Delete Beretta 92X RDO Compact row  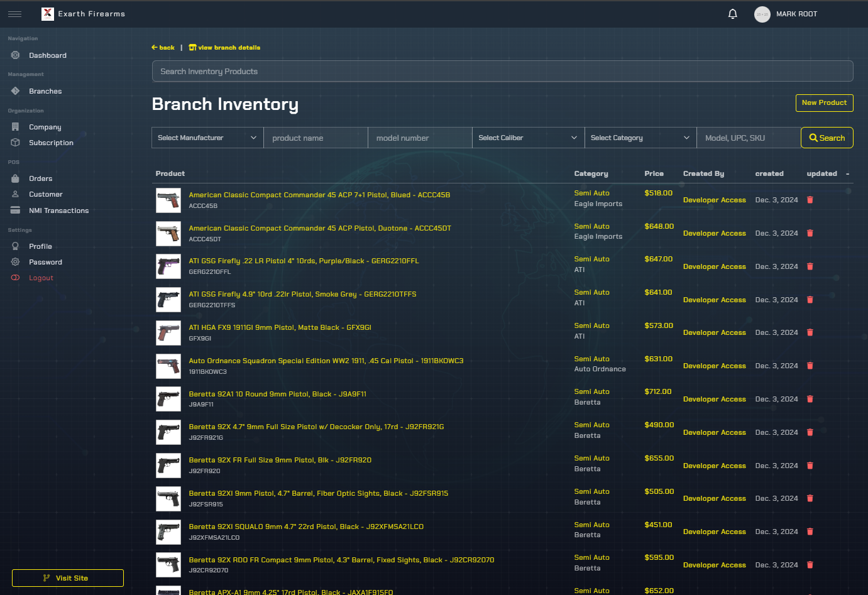pos(810,565)
